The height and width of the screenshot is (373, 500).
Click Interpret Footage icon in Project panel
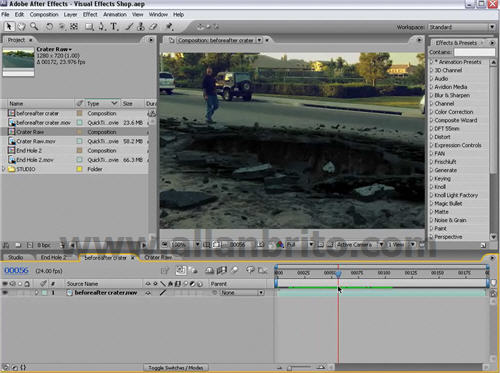click(6, 245)
